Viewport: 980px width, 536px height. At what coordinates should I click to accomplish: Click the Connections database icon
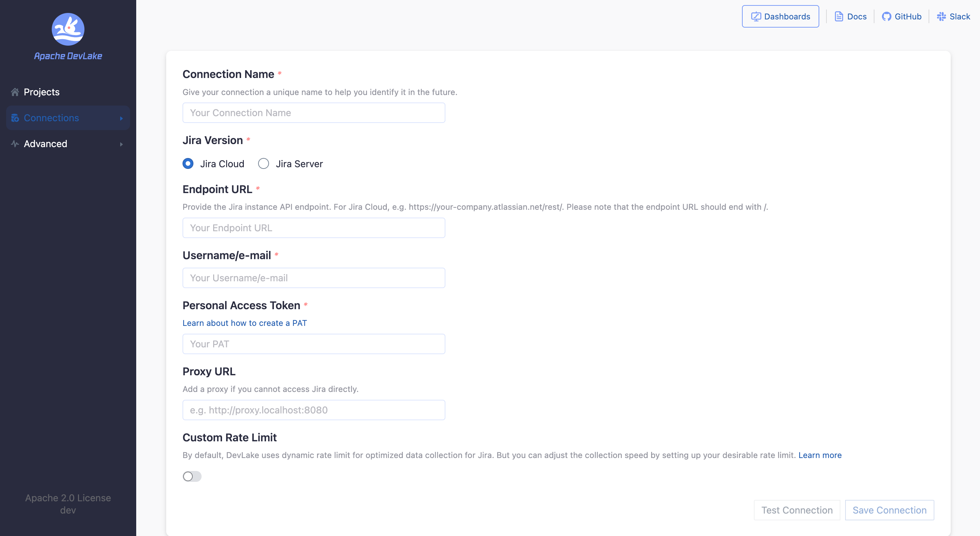point(15,118)
